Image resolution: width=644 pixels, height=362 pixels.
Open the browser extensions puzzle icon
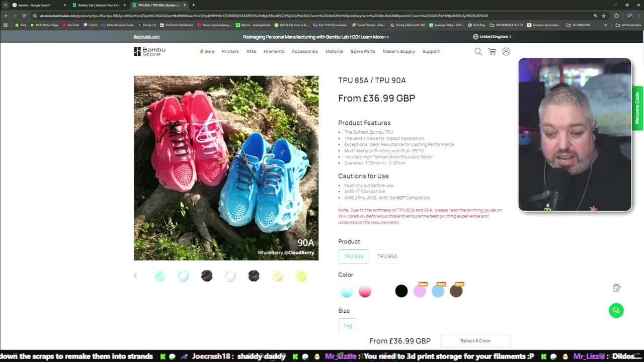616,16
